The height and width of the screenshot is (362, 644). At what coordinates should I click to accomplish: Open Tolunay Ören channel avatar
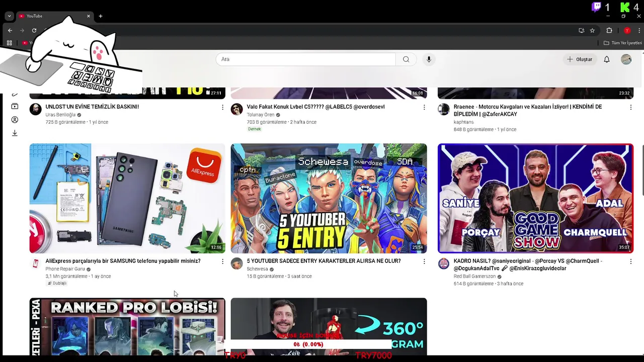(x=236, y=109)
